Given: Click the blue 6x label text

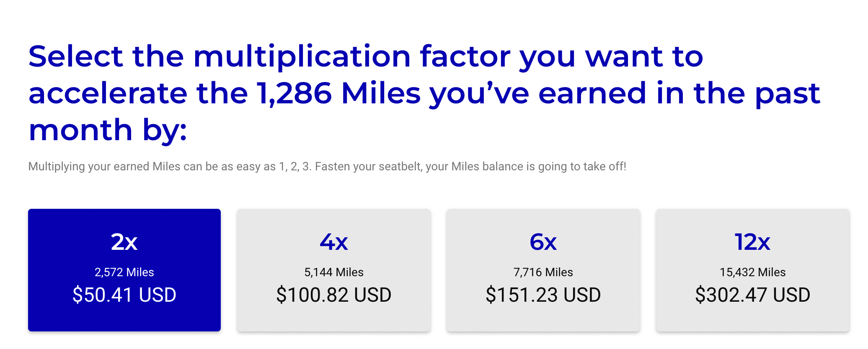Looking at the screenshot, I should [x=543, y=242].
